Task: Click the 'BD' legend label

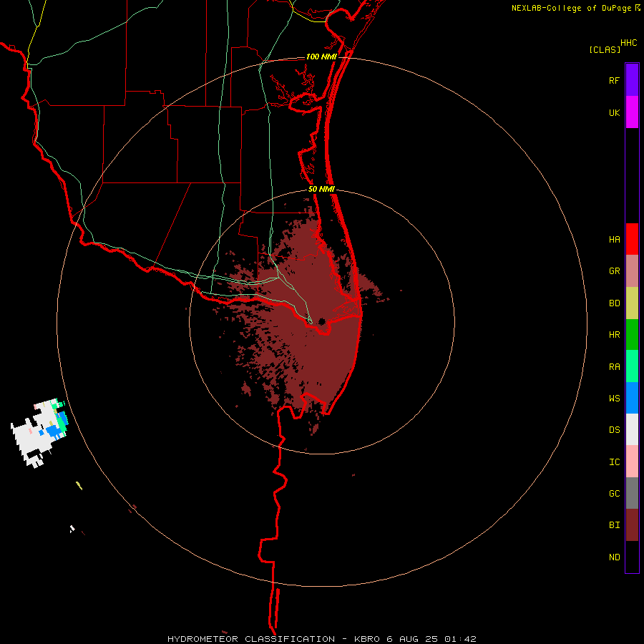Action: coord(614,303)
